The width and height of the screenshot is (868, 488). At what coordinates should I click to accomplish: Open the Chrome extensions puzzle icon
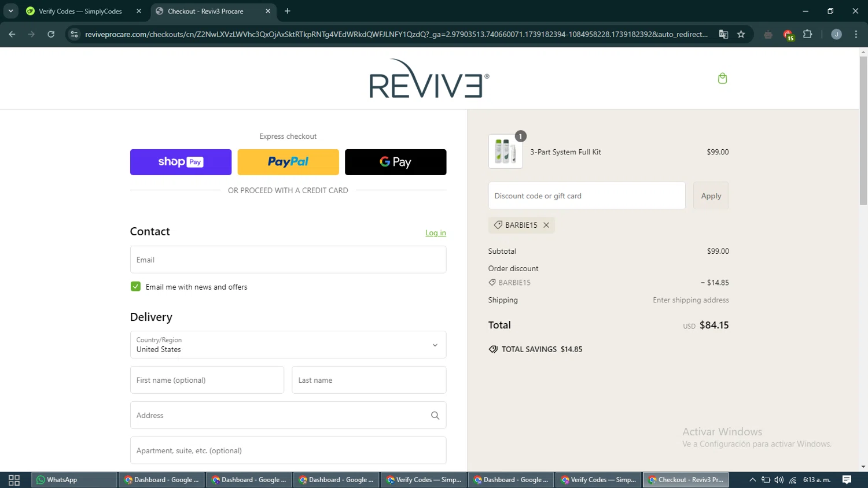click(808, 34)
